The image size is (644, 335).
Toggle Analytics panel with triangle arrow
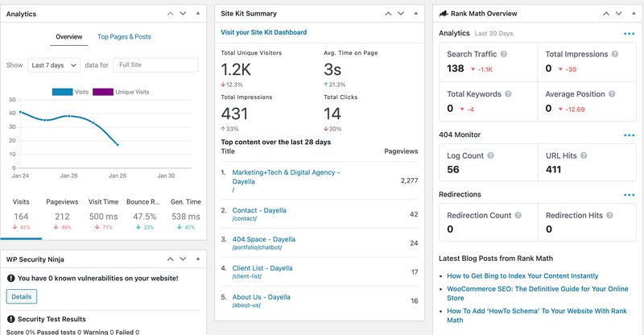[198, 14]
